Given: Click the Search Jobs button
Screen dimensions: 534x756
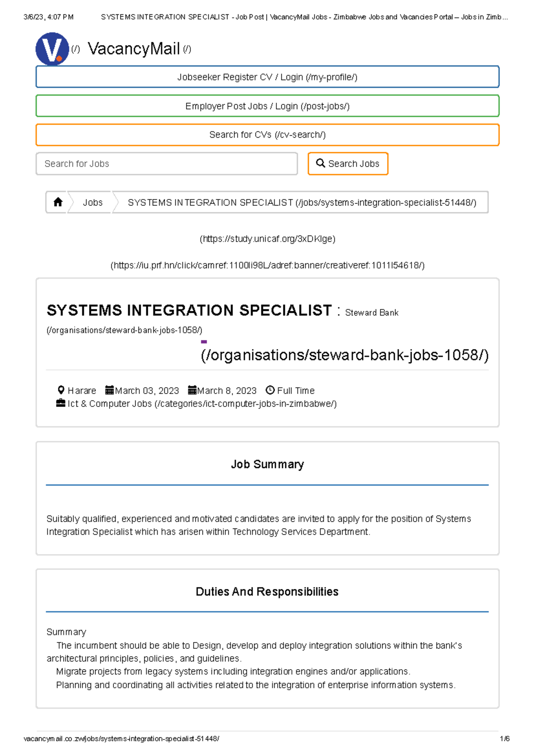Looking at the screenshot, I should [x=348, y=163].
